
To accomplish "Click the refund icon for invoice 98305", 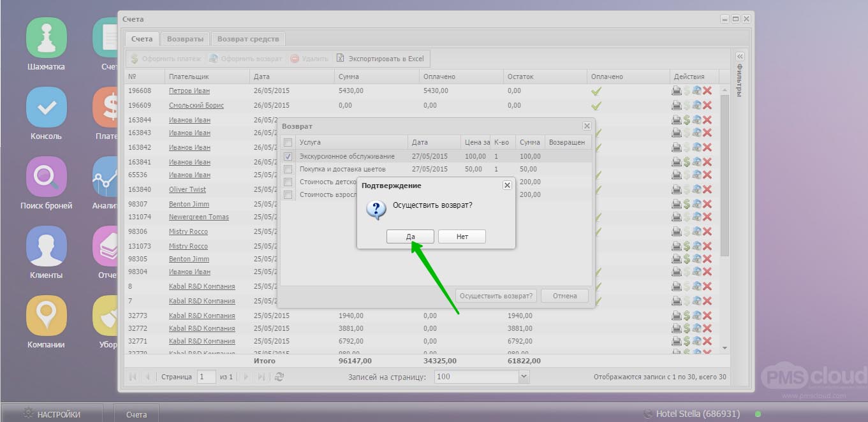I will point(697,259).
